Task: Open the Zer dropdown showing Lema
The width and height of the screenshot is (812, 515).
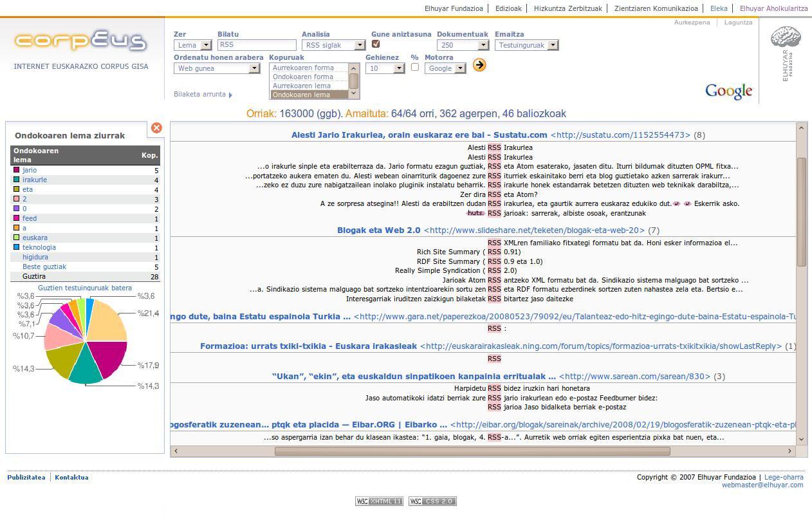Action: [193, 45]
